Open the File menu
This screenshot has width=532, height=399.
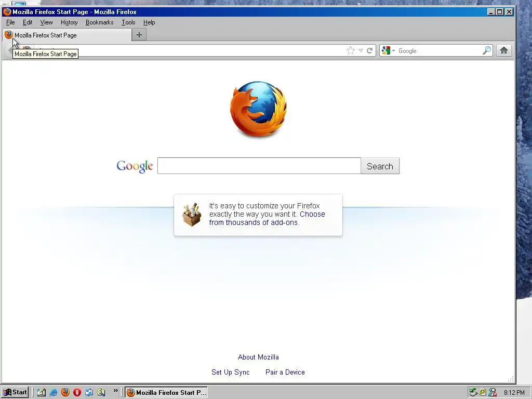[10, 22]
